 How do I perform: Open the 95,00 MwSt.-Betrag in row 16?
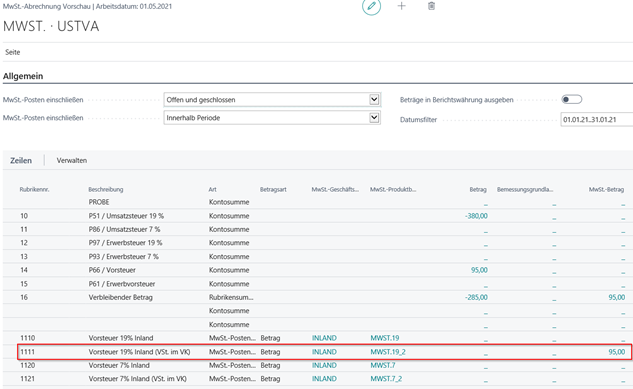click(616, 297)
